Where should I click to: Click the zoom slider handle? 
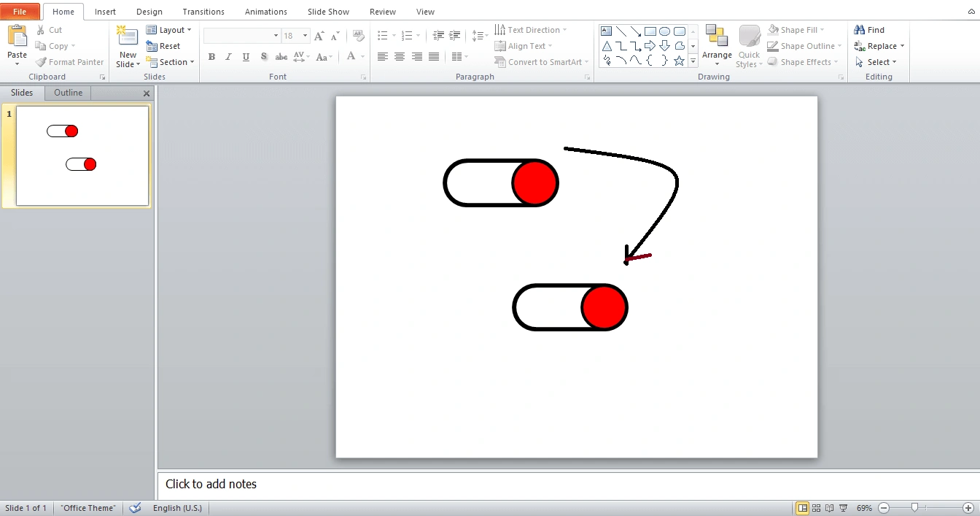tap(914, 508)
